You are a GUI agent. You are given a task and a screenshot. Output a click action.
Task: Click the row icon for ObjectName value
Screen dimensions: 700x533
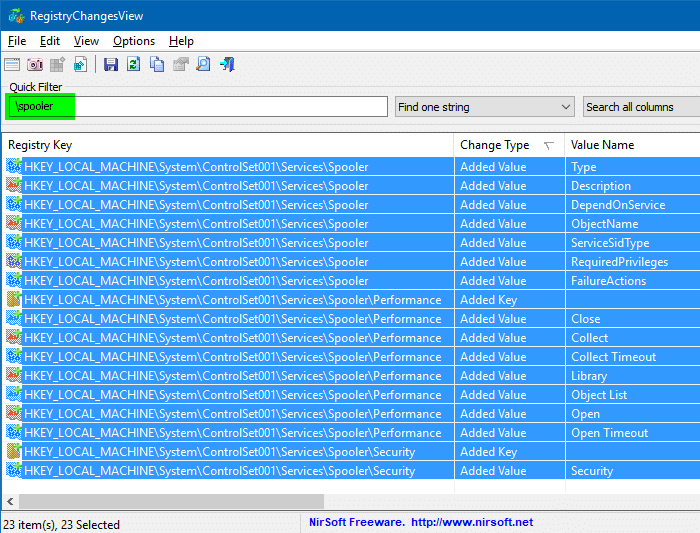point(14,224)
